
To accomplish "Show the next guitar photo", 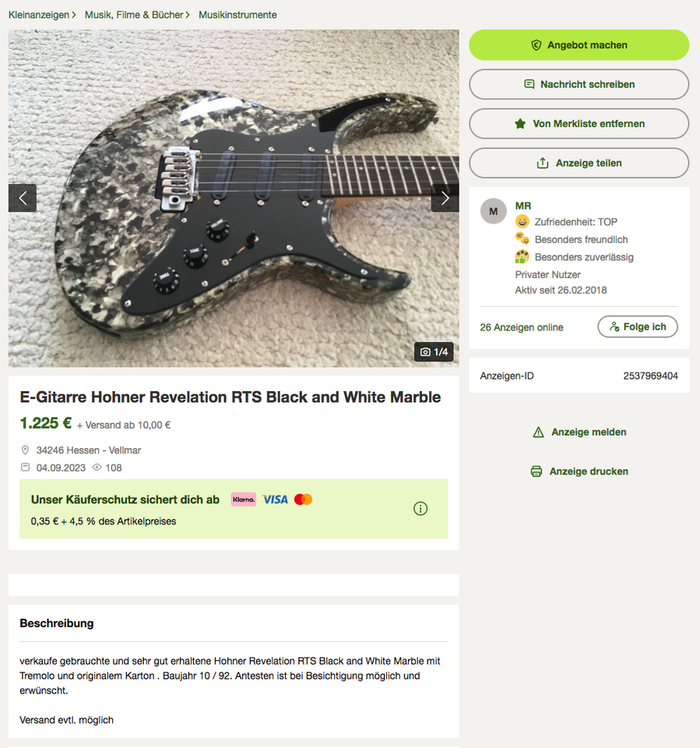I will [445, 198].
